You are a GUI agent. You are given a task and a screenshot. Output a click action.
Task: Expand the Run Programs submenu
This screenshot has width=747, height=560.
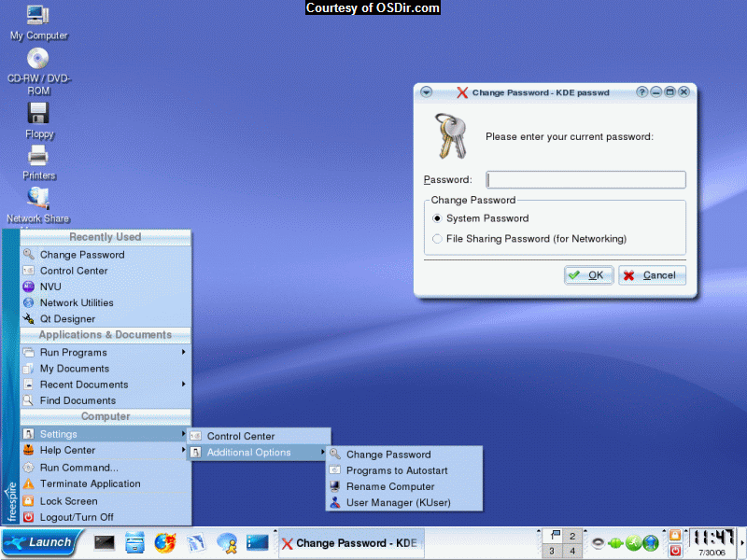(x=106, y=353)
